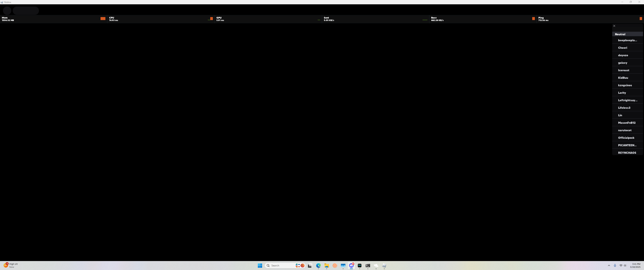
Task: Open the orange spiral app in the taskbar
Action: pyautogui.click(x=335, y=265)
